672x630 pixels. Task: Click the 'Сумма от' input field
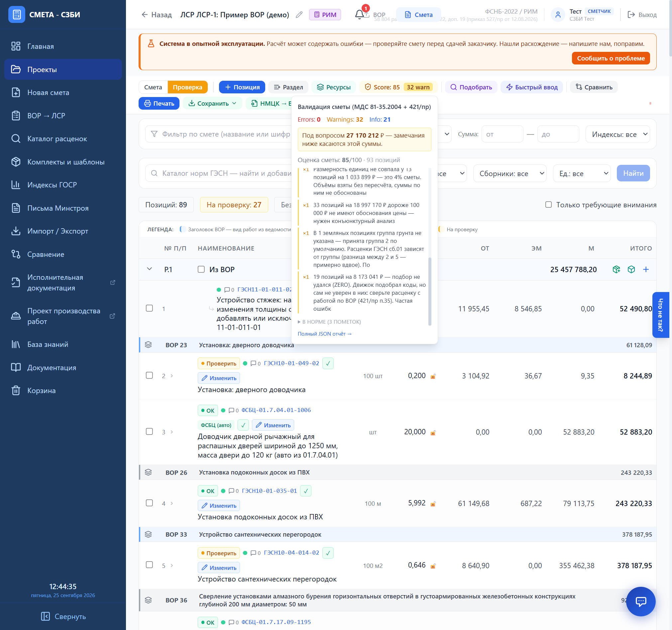click(502, 134)
